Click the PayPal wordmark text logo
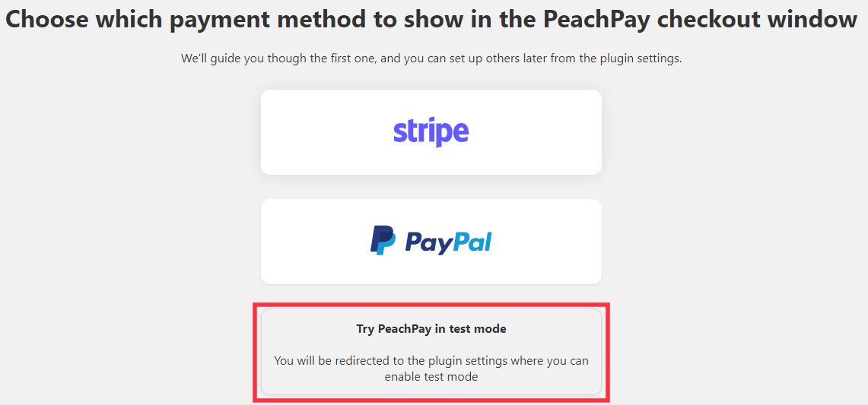Screen dimensions: 868x405 (448, 242)
